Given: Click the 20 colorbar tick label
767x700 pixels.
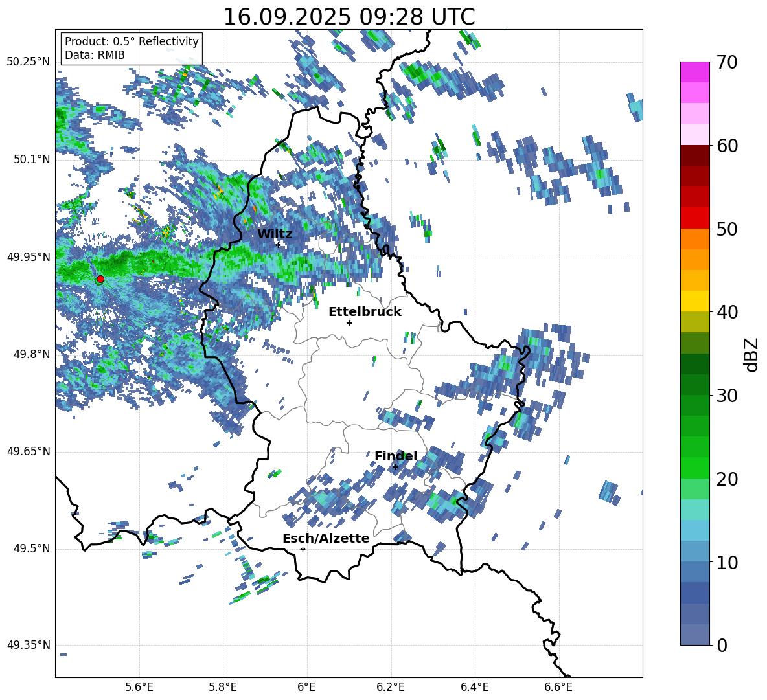Looking at the screenshot, I should click(x=727, y=479).
